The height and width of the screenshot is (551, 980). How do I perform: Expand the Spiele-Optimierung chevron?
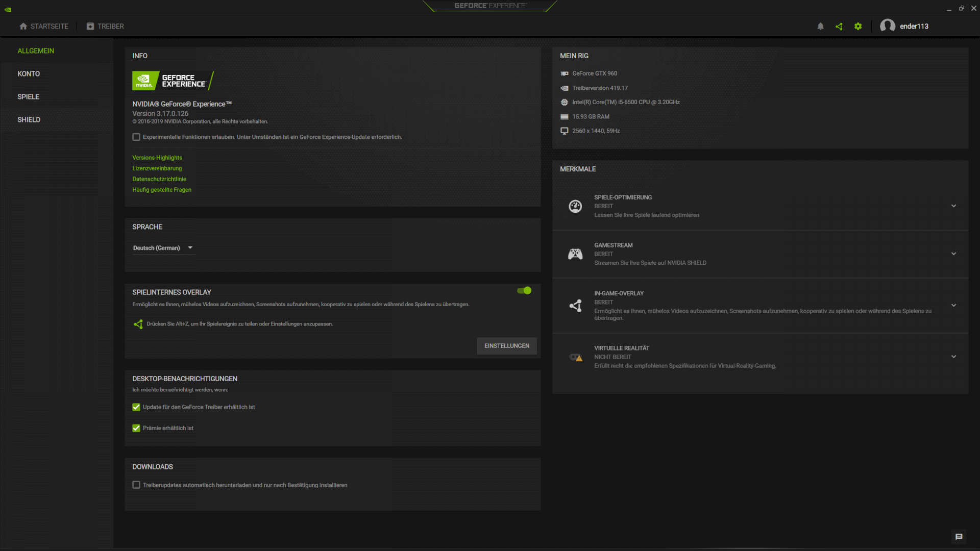click(x=953, y=206)
